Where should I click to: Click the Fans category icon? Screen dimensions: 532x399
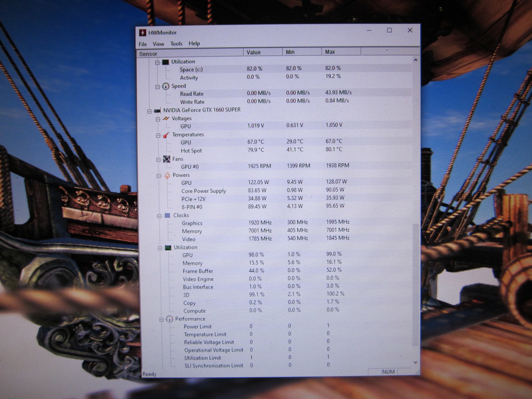[167, 159]
